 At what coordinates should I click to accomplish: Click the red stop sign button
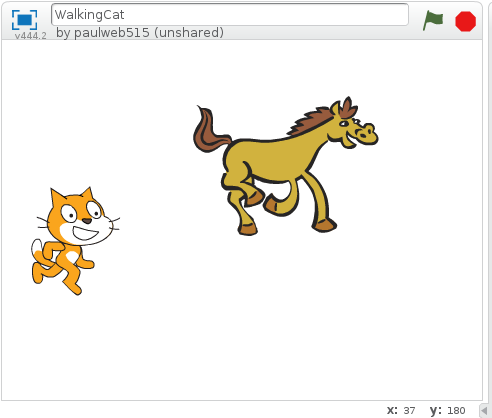[x=465, y=21]
